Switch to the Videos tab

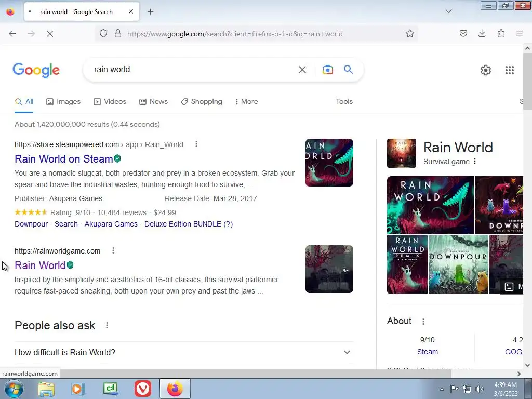coord(110,102)
